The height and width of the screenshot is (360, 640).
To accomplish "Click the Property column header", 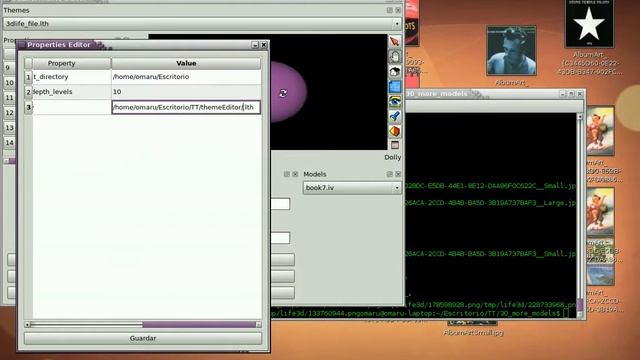I will (71, 63).
